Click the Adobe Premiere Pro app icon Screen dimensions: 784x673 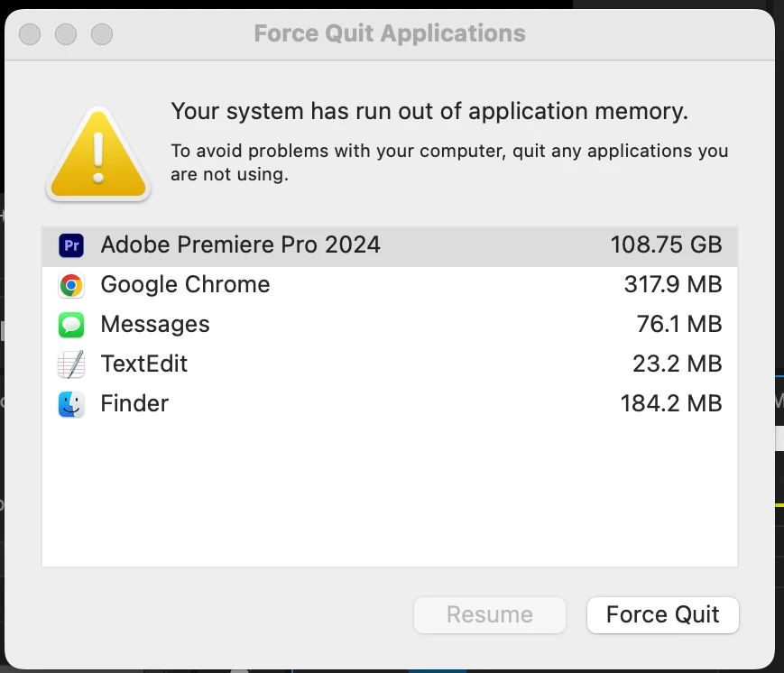click(71, 245)
